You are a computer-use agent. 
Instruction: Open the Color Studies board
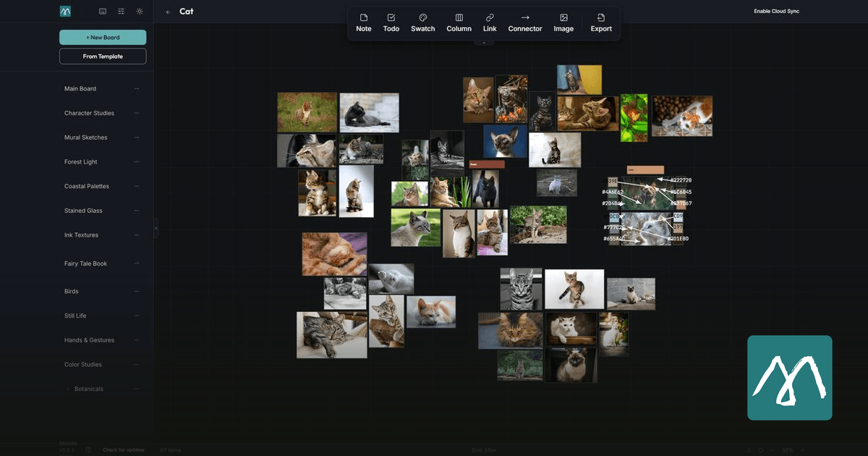click(83, 365)
